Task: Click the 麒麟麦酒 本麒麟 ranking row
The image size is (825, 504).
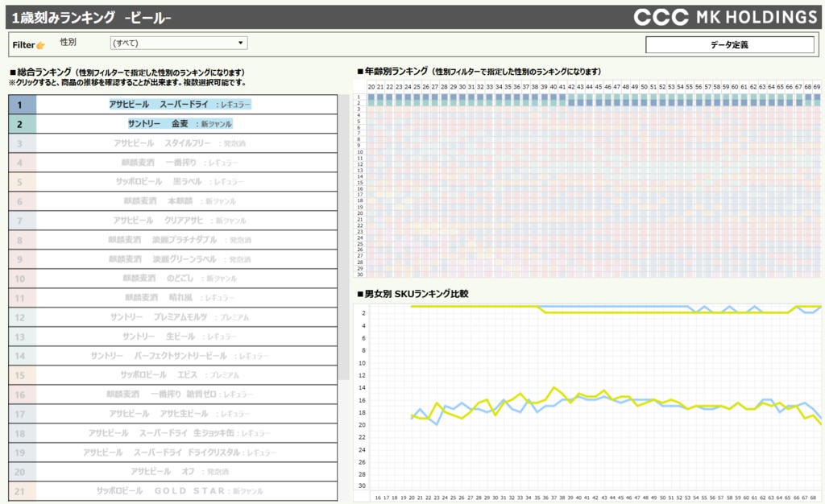Action: click(x=173, y=201)
